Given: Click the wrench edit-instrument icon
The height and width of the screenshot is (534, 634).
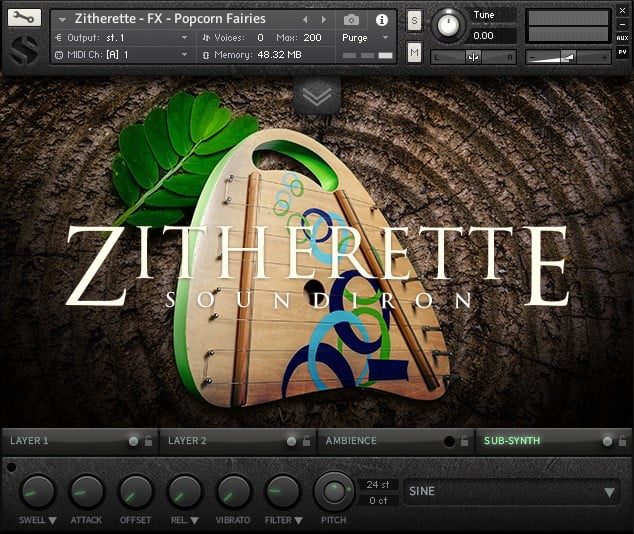Looking at the screenshot, I should tap(25, 18).
